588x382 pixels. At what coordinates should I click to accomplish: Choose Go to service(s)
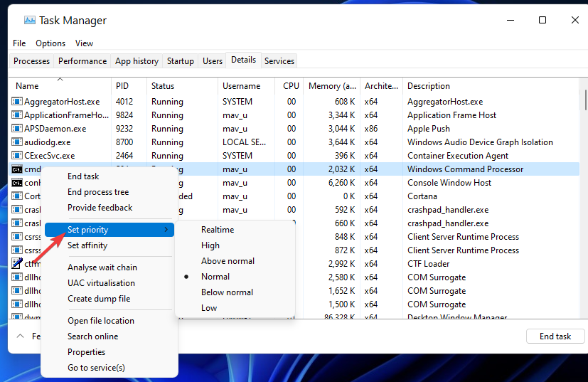97,368
